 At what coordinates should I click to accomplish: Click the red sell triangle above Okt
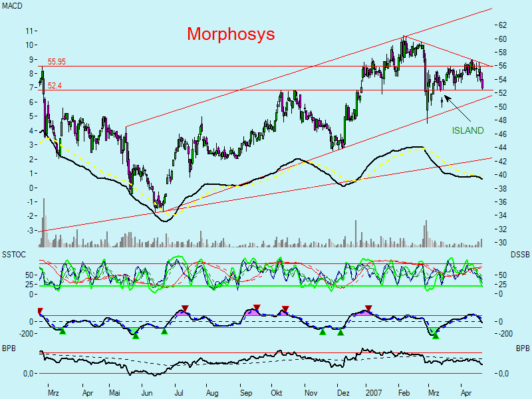[285, 309]
